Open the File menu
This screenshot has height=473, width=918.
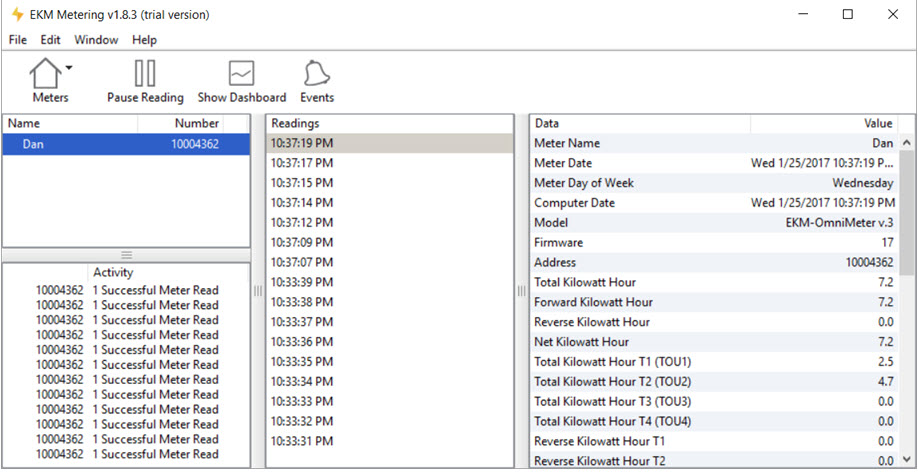point(18,40)
